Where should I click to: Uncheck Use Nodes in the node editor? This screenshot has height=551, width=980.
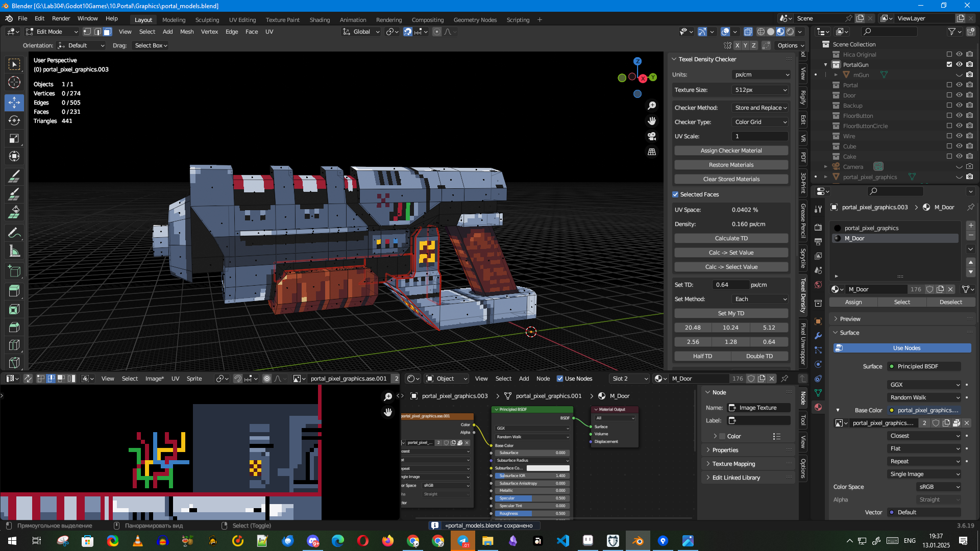pos(560,379)
